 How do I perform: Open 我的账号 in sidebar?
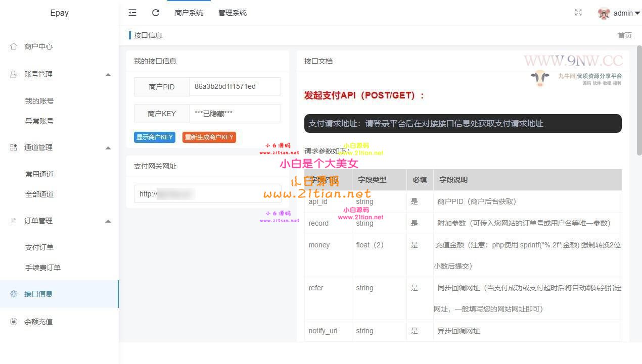tap(39, 101)
